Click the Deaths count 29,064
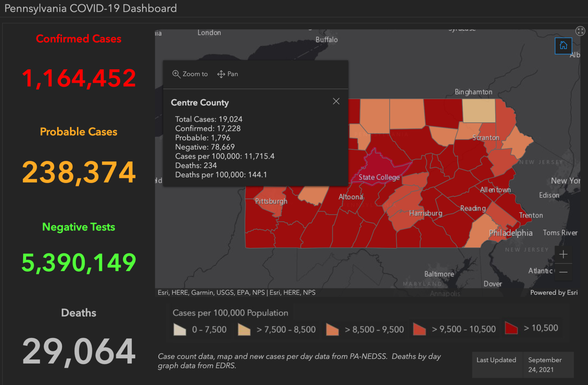This screenshot has width=588, height=385. [78, 351]
